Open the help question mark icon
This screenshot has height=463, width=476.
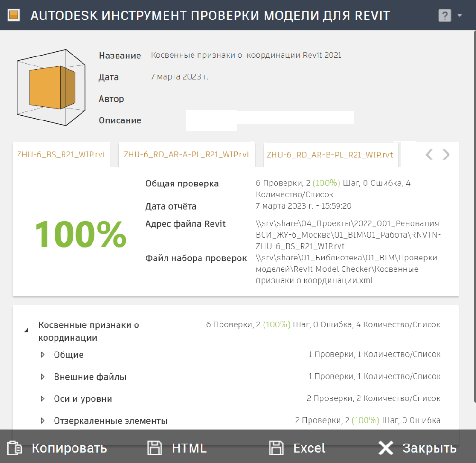[445, 16]
